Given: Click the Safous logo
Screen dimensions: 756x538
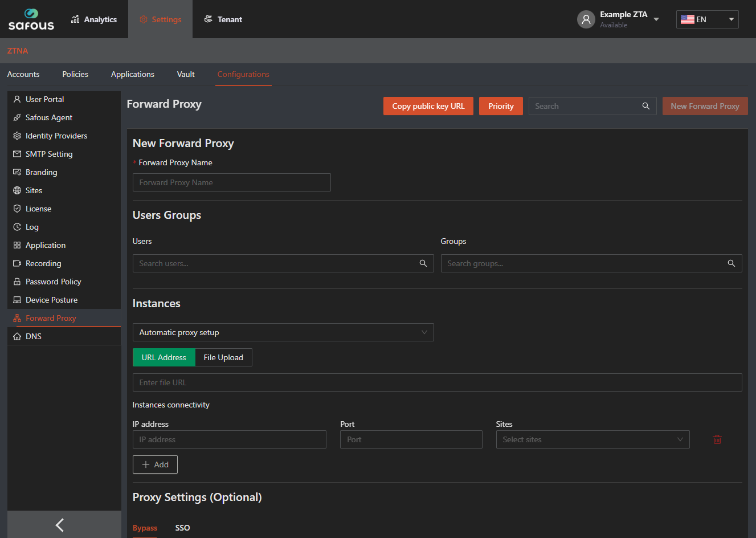Looking at the screenshot, I should tap(31, 19).
